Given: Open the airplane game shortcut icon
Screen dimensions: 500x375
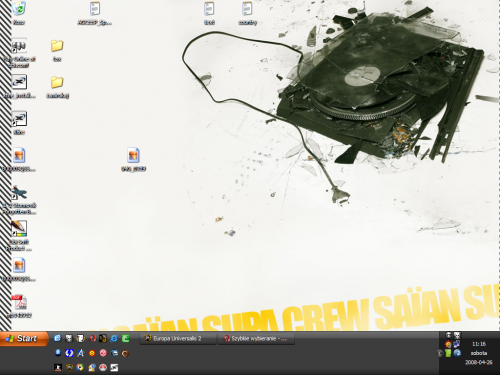Looking at the screenshot, I should coord(19,199).
